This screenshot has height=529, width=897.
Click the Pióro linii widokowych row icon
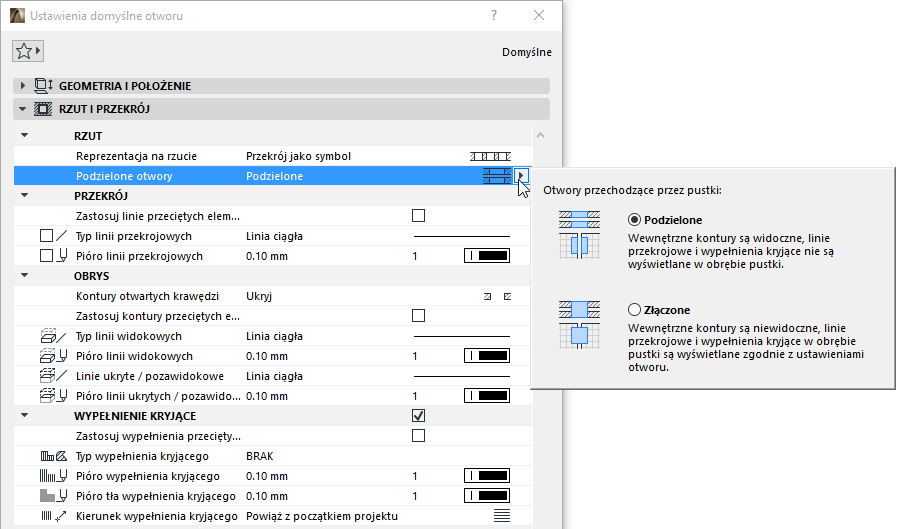click(53, 356)
